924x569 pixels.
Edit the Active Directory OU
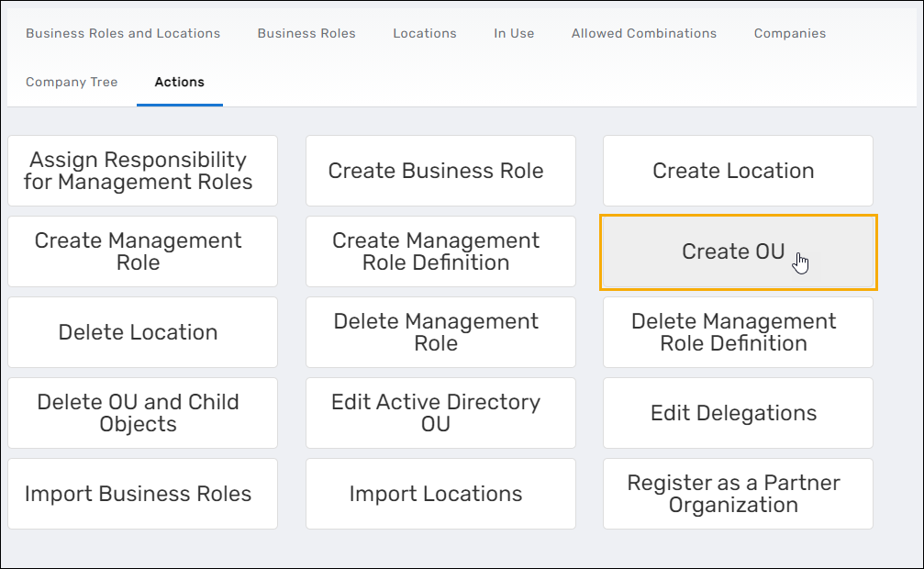click(x=440, y=413)
